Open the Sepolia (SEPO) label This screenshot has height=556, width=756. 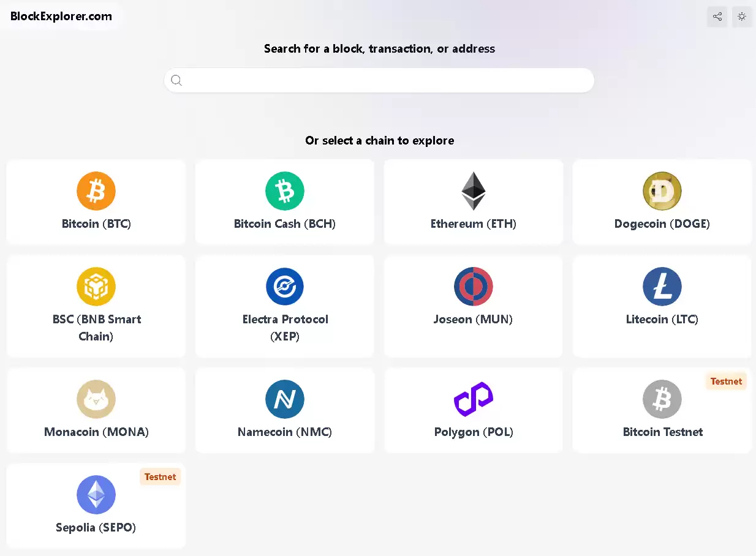click(x=96, y=527)
